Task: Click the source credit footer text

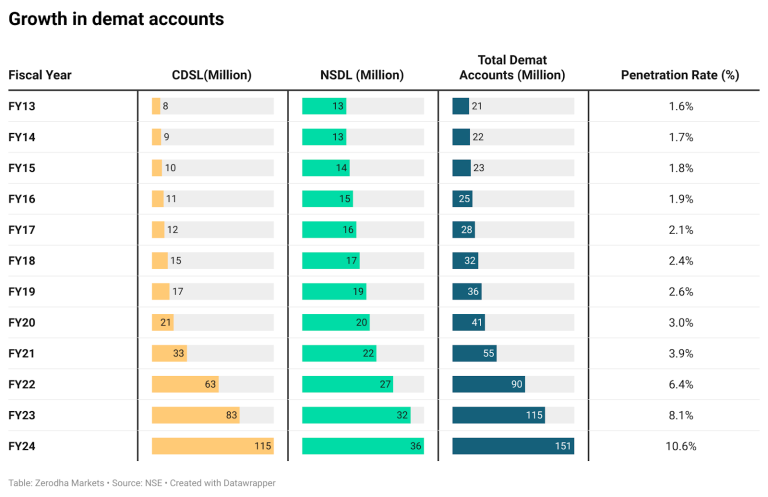Action: click(x=142, y=482)
